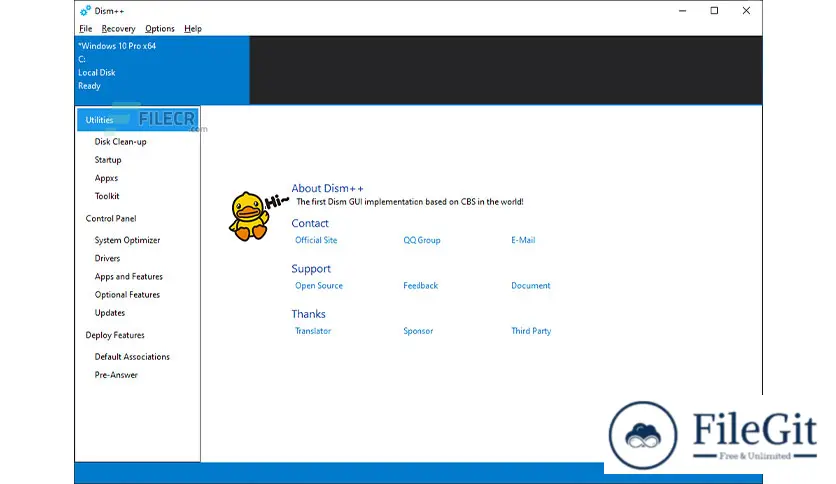Open System Optimizer

[x=127, y=240]
